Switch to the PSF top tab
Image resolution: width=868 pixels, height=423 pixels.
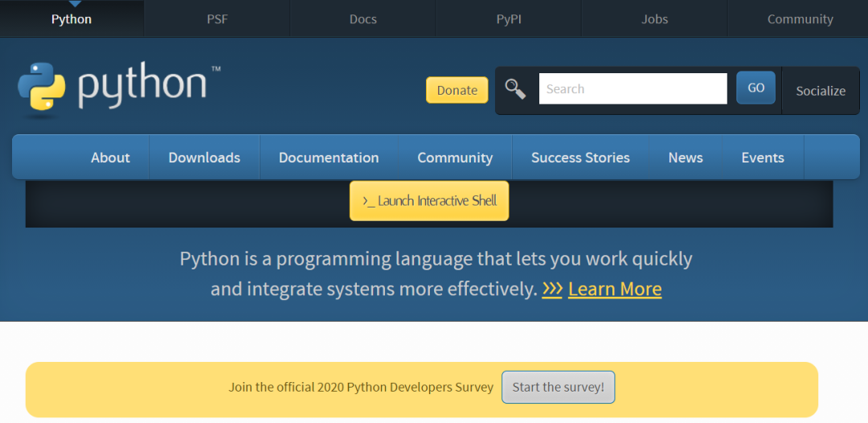(x=217, y=19)
